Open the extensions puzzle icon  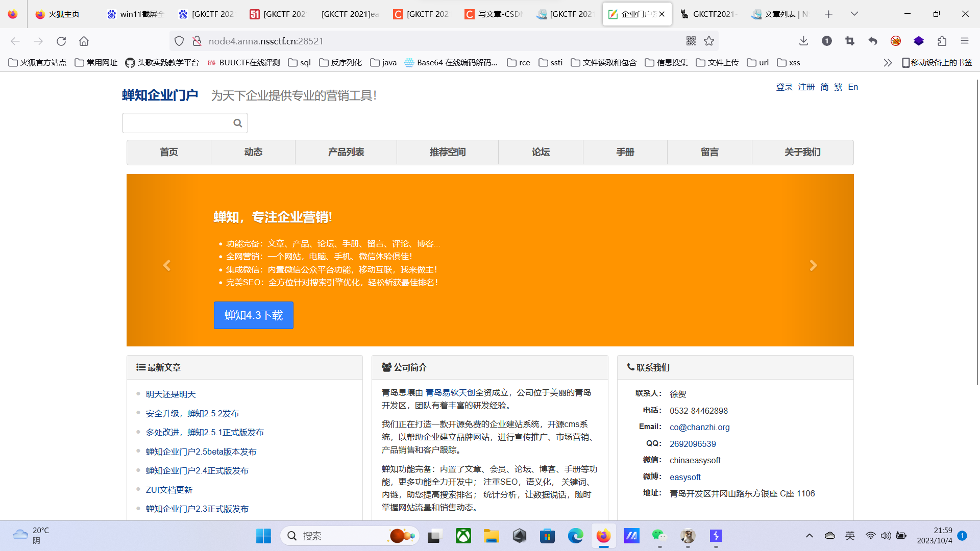pos(942,41)
